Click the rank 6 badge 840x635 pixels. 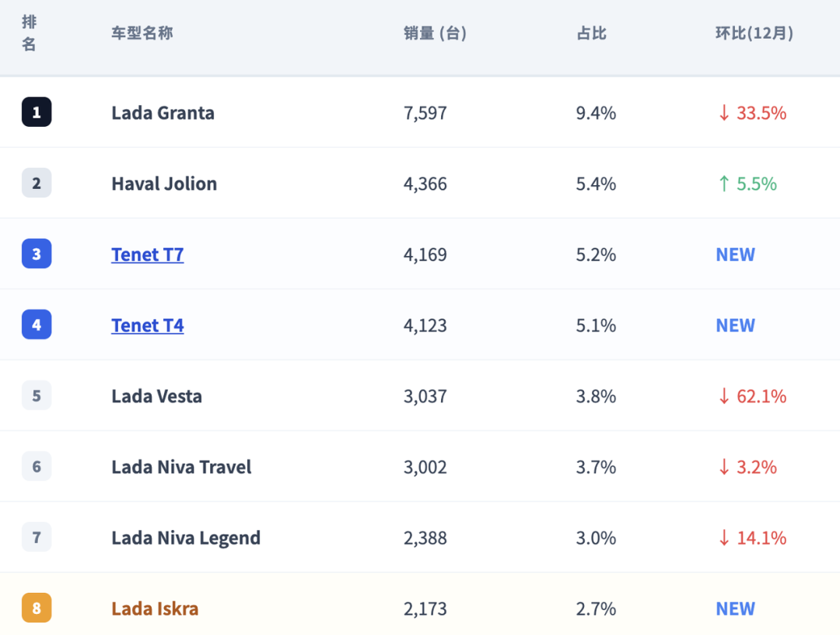(37, 466)
